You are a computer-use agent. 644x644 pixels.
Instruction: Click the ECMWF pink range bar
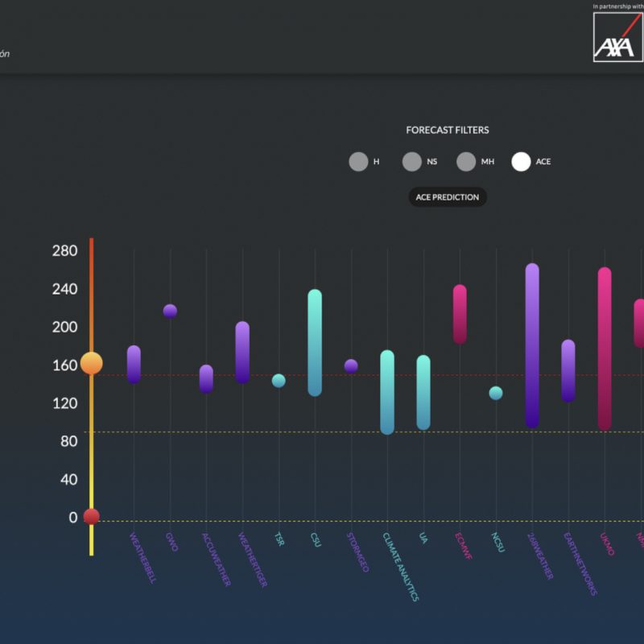coord(460,314)
